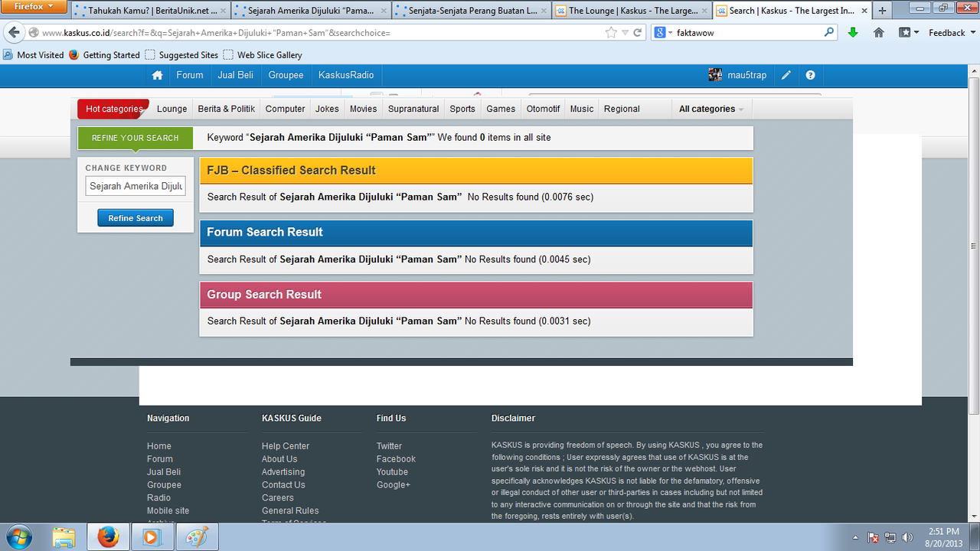Open Twitter link in footer
Screen dimensions: 980x551
tap(389, 446)
